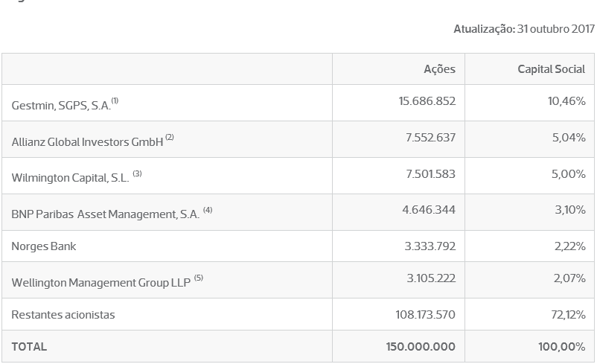Click the 'TOTAL' row label

click(29, 347)
